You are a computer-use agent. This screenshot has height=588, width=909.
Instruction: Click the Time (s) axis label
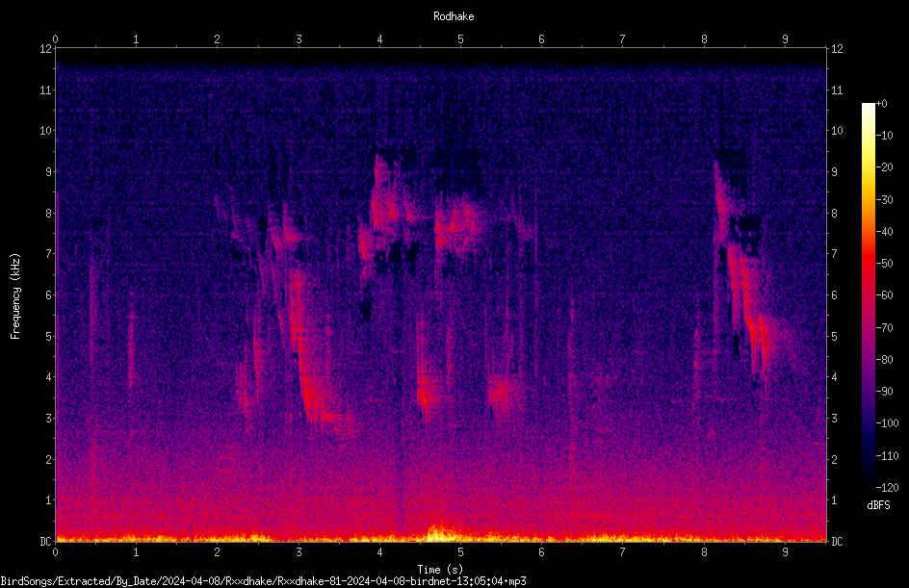click(x=440, y=570)
